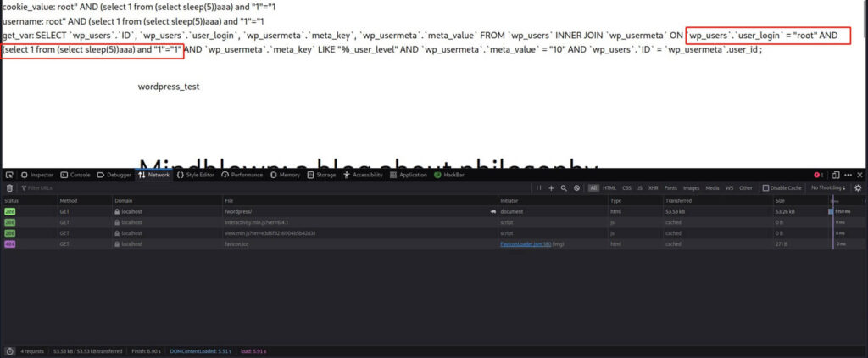Switch to the Console tab
The width and height of the screenshot is (868, 358).
pos(75,175)
